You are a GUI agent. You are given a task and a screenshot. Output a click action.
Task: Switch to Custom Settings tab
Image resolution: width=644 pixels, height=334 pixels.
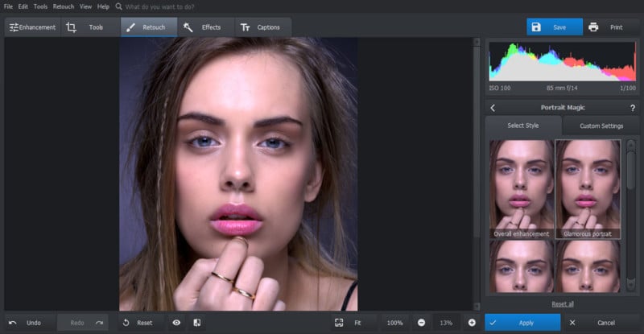(x=601, y=126)
